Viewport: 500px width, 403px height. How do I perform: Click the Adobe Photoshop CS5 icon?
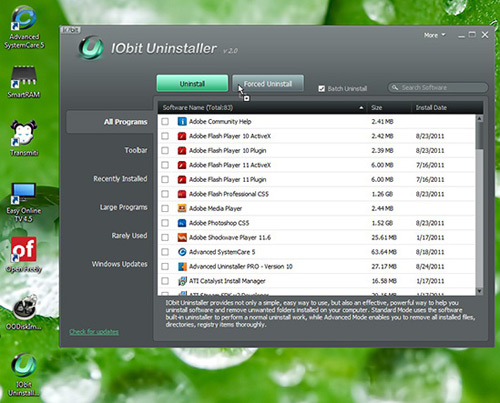pos(182,223)
